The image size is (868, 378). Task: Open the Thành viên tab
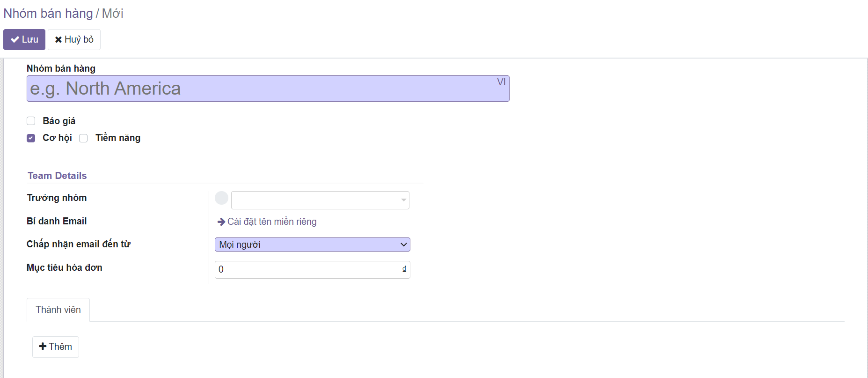pyautogui.click(x=58, y=310)
